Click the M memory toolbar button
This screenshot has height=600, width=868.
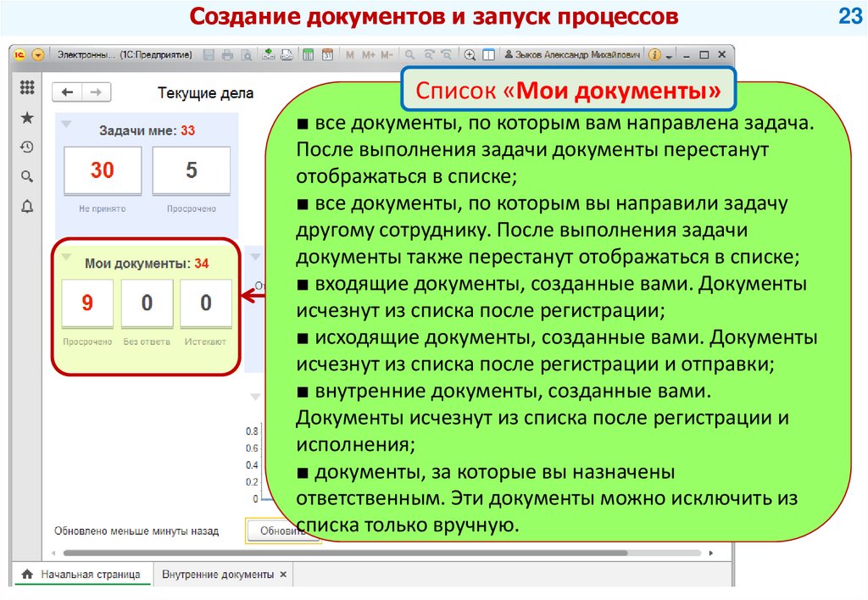[350, 55]
